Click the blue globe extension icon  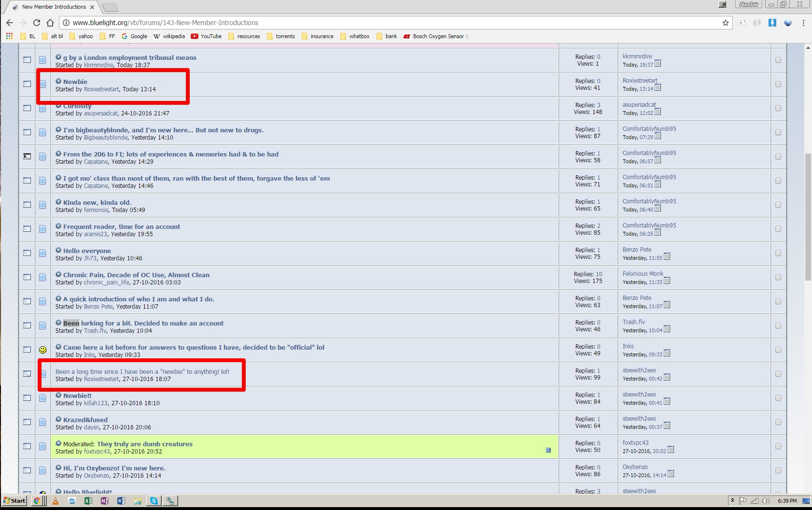tap(788, 23)
